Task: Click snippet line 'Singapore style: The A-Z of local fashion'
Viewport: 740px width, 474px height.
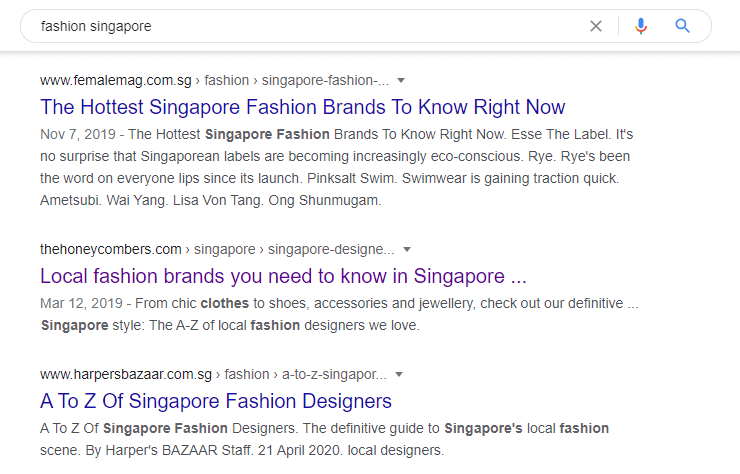Action: coord(170,325)
